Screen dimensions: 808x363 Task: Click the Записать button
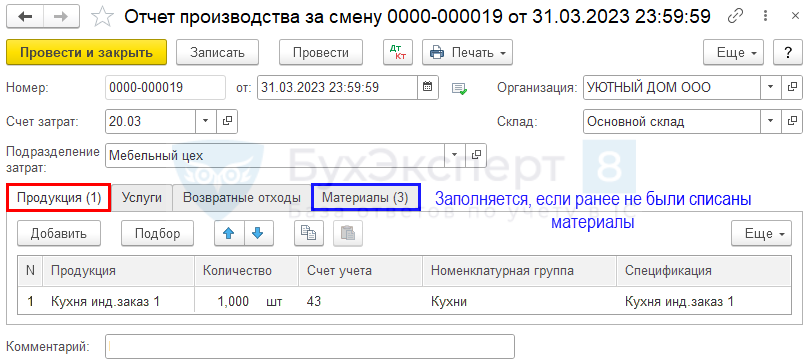(217, 52)
